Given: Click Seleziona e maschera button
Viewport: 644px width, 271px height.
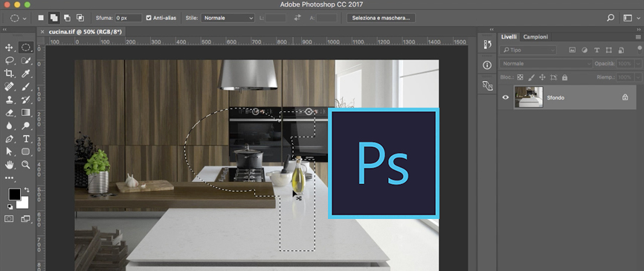Looking at the screenshot, I should tap(381, 18).
